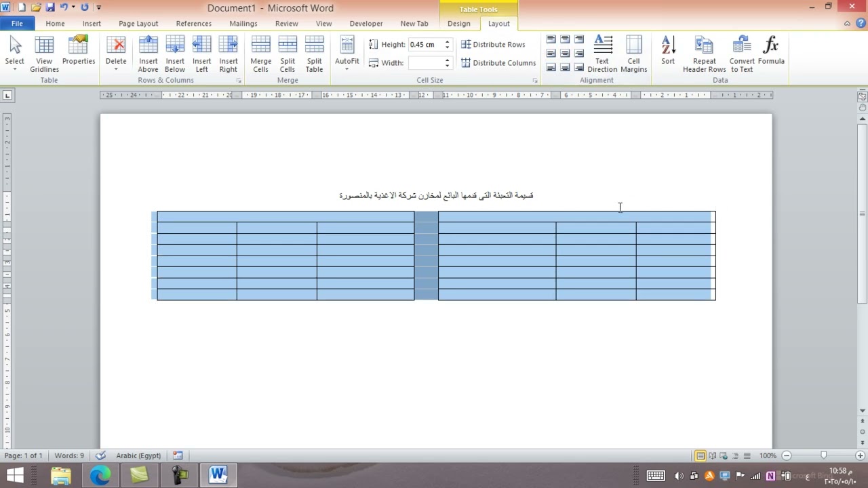The height and width of the screenshot is (488, 868).
Task: Click Arabic (Egypt) language indicator
Action: 138,455
